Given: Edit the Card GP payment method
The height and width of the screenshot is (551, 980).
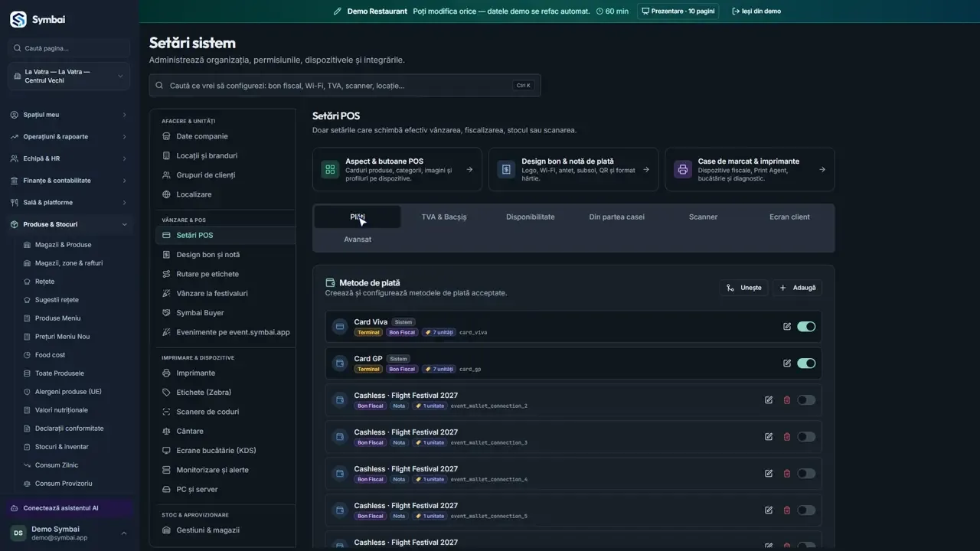Looking at the screenshot, I should (787, 364).
